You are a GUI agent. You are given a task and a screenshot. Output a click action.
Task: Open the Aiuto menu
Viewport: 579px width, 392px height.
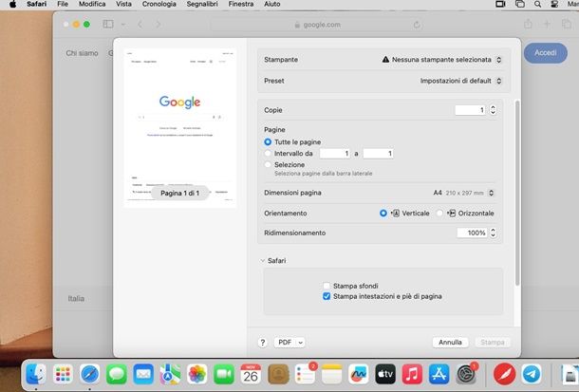point(272,4)
